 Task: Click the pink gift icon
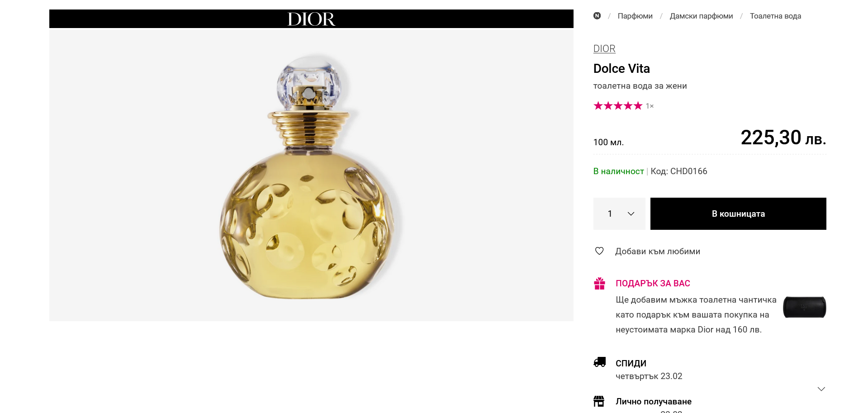pos(599,284)
